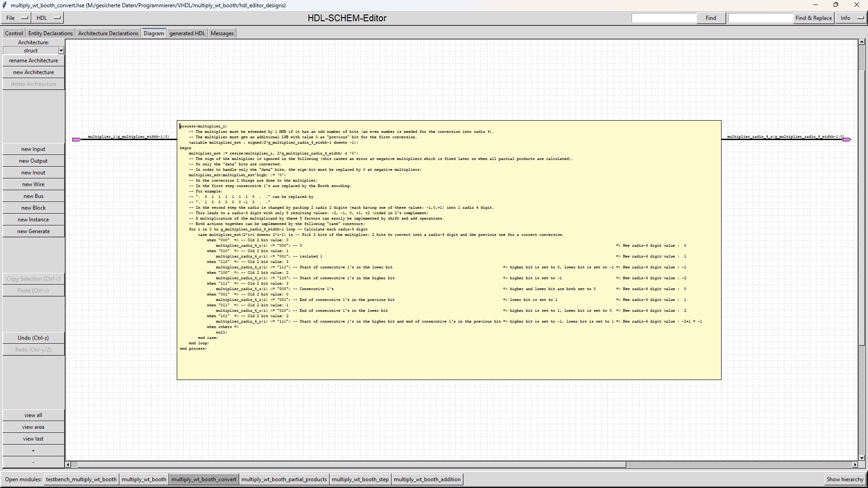Click the vertical scrollbar up arrow
This screenshot has height=488, width=868.
click(x=862, y=42)
